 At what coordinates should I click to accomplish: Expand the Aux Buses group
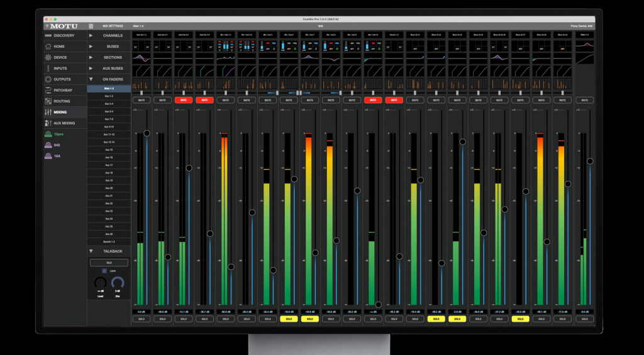tap(91, 68)
